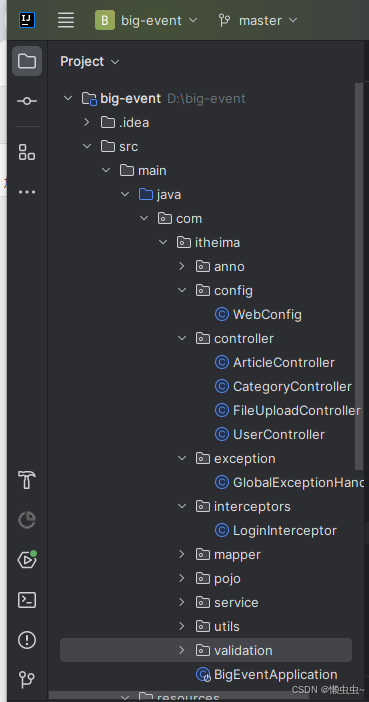Open the Services tool window icon

(27, 560)
